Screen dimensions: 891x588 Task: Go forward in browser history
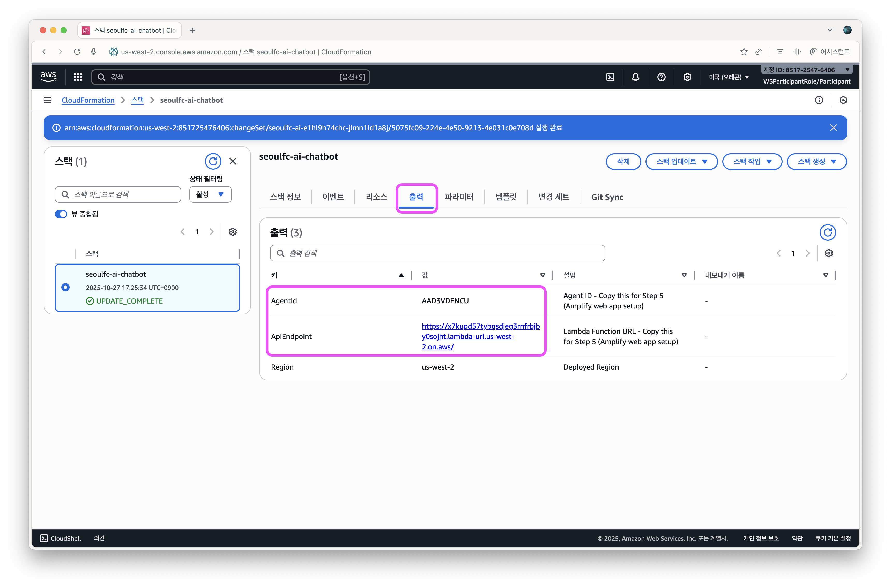60,52
